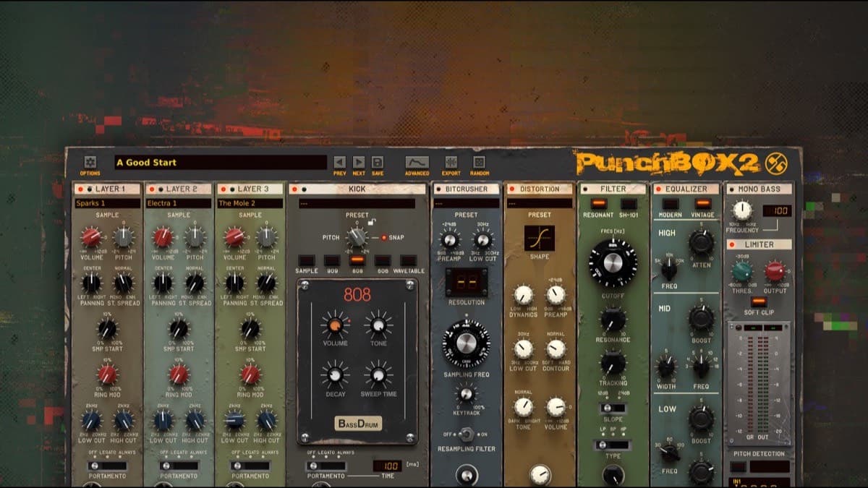868x488 pixels.
Task: Select the SH-101 filter mode button
Action: 629,204
